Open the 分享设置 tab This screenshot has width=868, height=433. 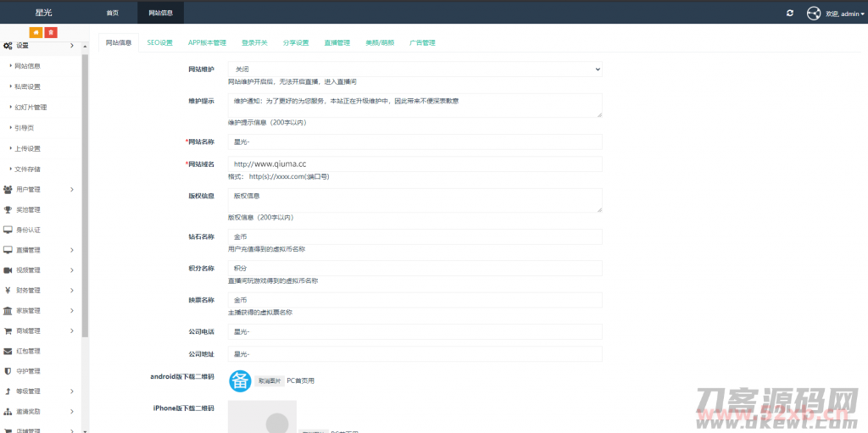[x=296, y=42]
